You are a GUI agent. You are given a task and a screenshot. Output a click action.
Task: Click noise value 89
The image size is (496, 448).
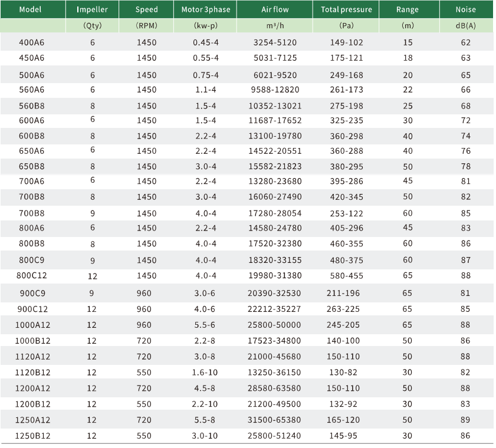click(465, 420)
